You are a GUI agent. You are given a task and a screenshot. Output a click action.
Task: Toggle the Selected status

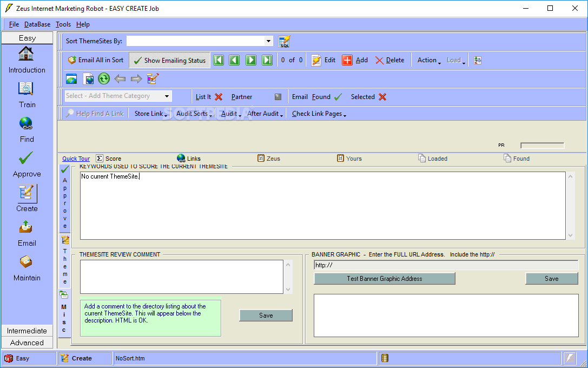tap(368, 97)
